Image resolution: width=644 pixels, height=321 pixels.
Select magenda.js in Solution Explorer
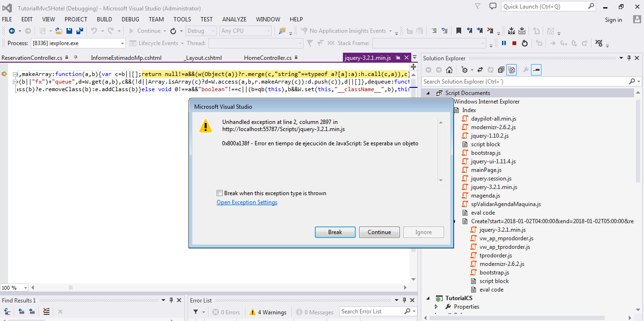tap(485, 196)
